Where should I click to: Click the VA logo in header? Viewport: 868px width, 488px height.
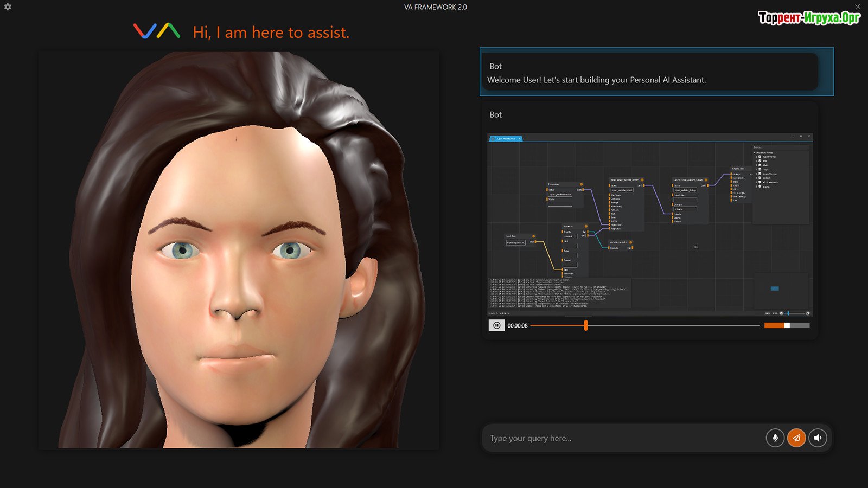point(157,31)
